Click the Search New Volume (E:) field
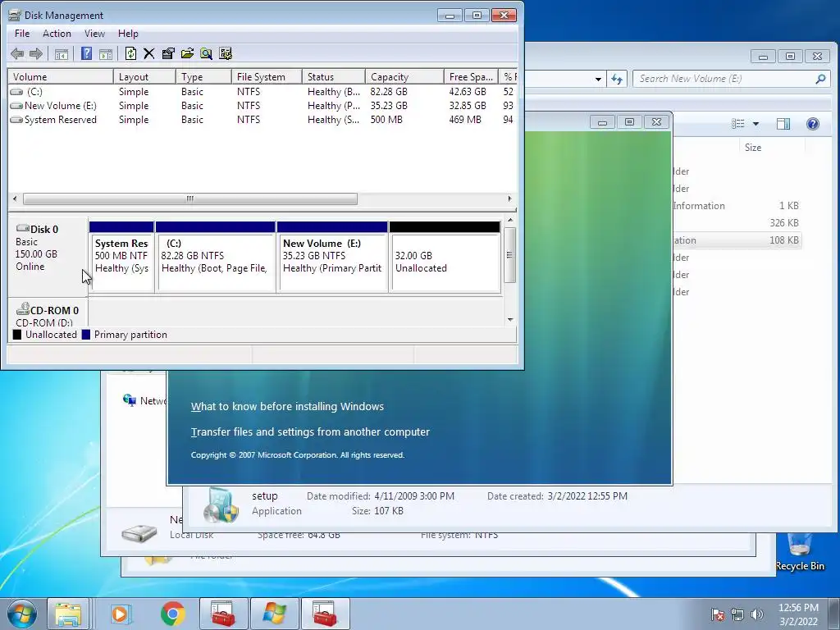 [731, 79]
